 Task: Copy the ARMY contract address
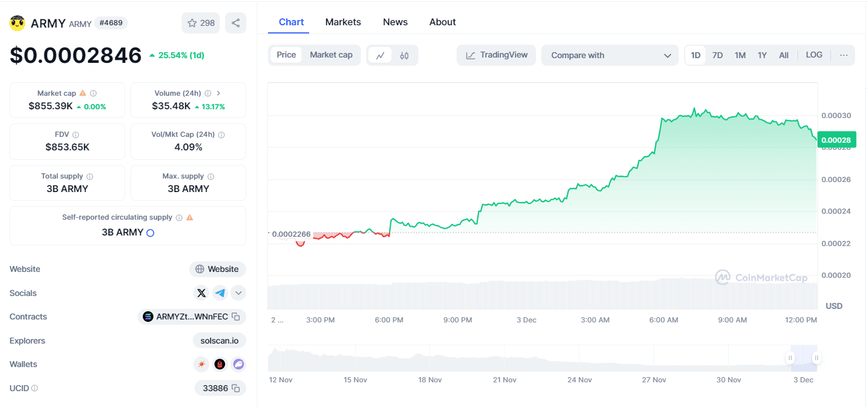point(236,317)
